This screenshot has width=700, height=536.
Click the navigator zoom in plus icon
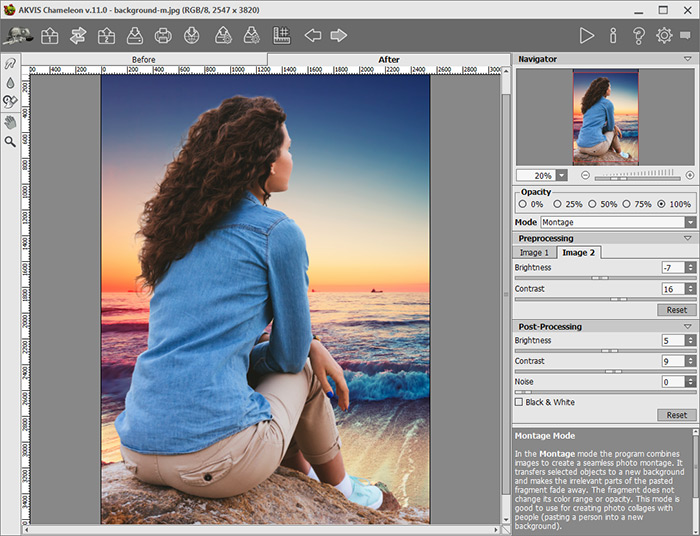click(x=690, y=175)
